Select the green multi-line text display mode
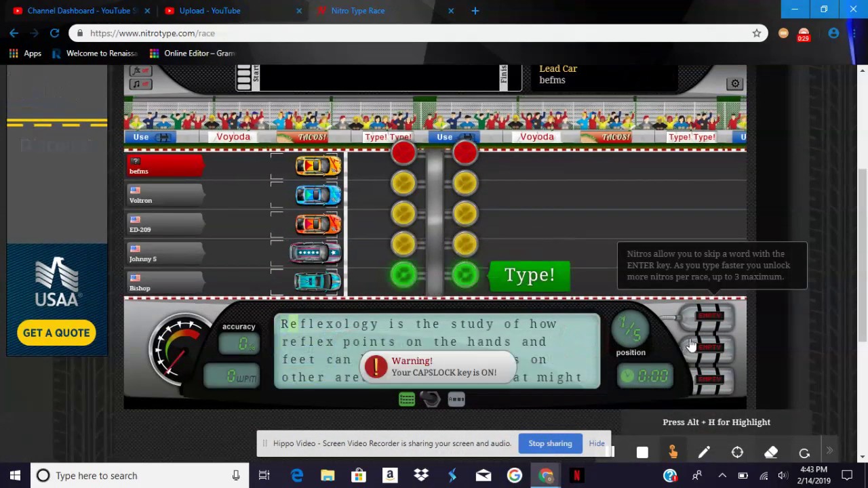 (407, 399)
